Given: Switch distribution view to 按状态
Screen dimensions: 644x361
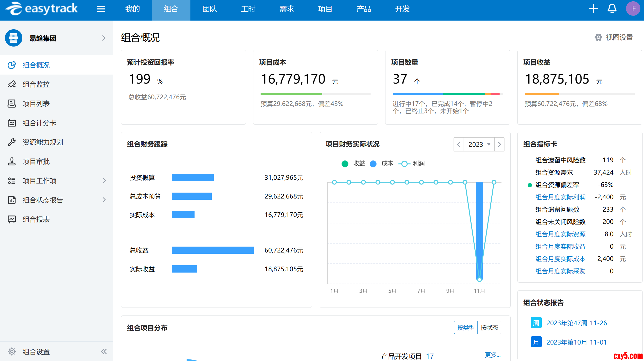Looking at the screenshot, I should pos(489,328).
